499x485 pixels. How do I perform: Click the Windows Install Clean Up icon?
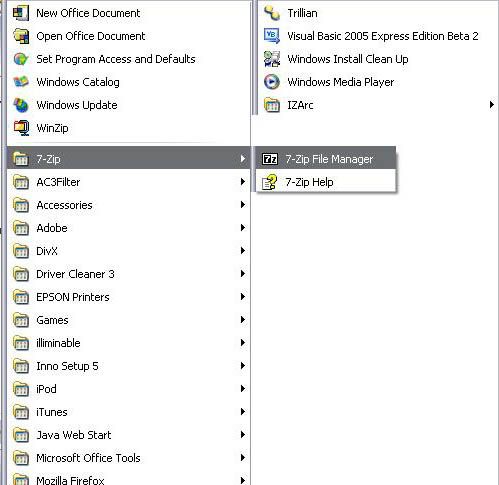pyautogui.click(x=272, y=59)
